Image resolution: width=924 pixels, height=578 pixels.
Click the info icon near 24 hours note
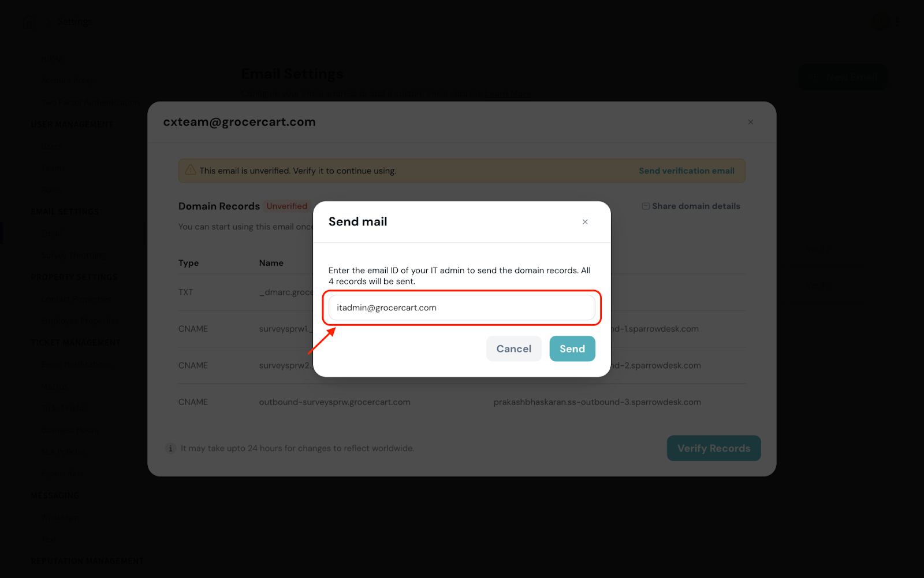coord(170,449)
